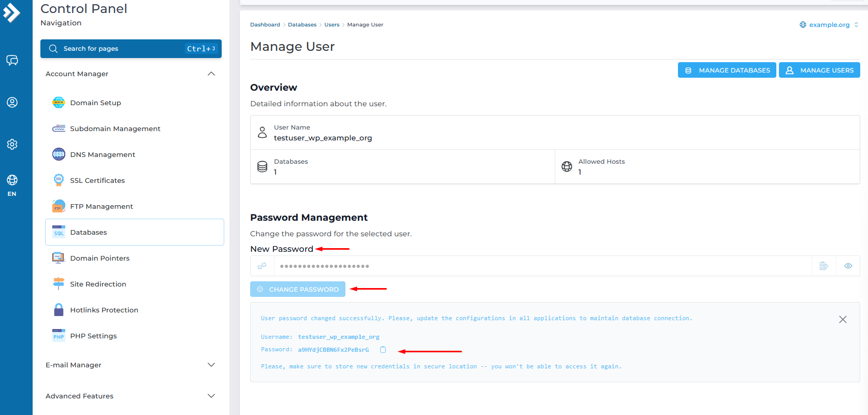Click the generate random password icon

click(x=823, y=266)
